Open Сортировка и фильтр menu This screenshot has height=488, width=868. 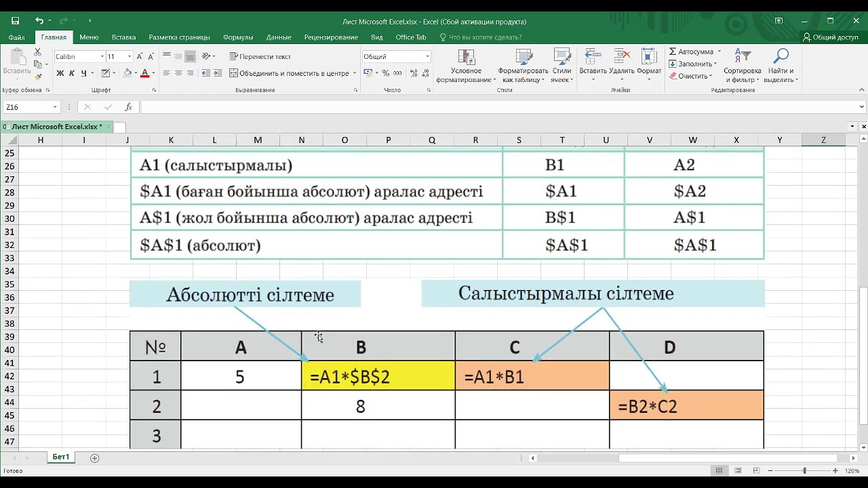(x=743, y=66)
